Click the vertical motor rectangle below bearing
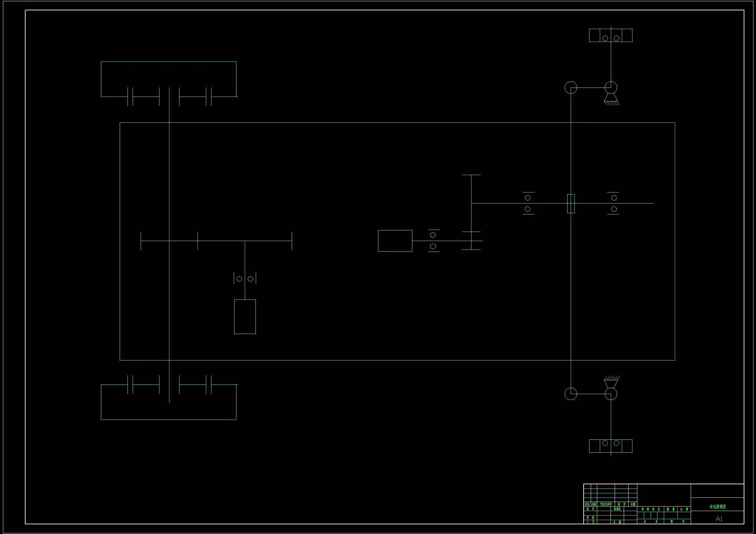 coord(245,317)
